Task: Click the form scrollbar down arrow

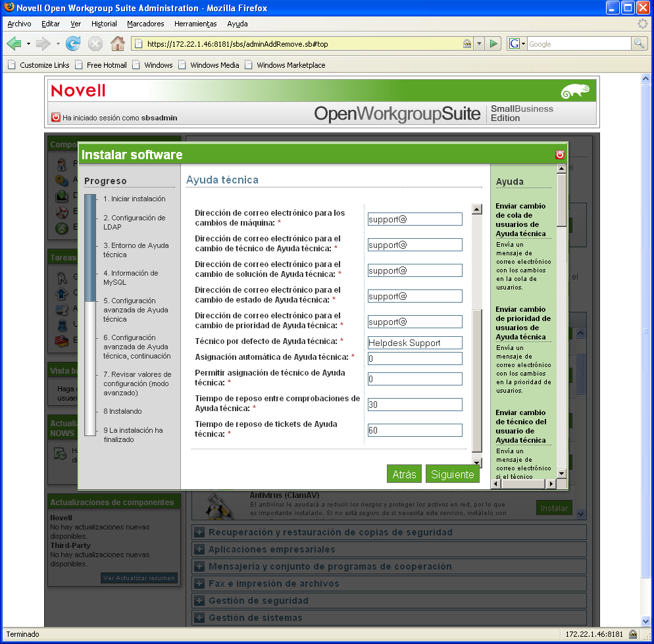Action: 477,462
